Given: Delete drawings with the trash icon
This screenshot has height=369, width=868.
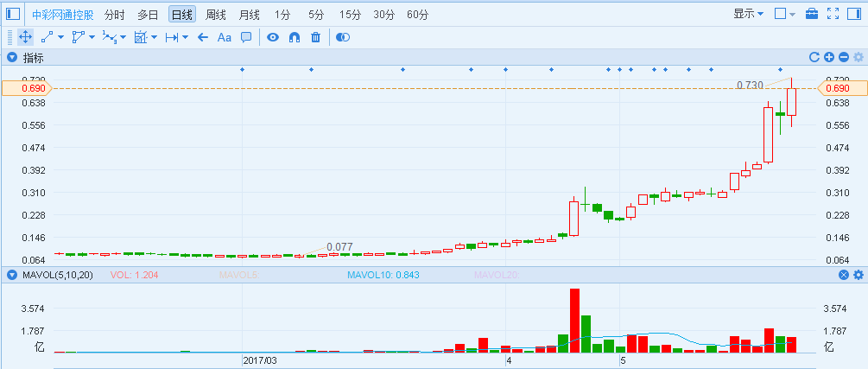Looking at the screenshot, I should [x=315, y=37].
